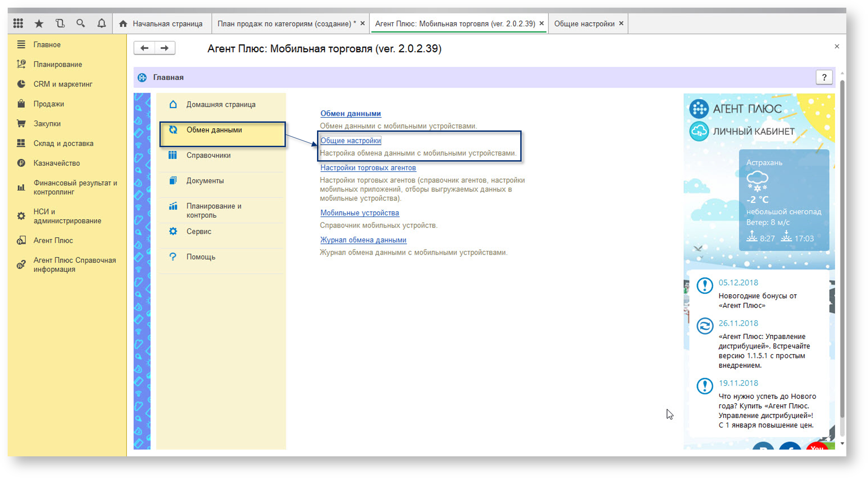Click the vertical scrollbar of the page
868x478 pixels.
842,248
